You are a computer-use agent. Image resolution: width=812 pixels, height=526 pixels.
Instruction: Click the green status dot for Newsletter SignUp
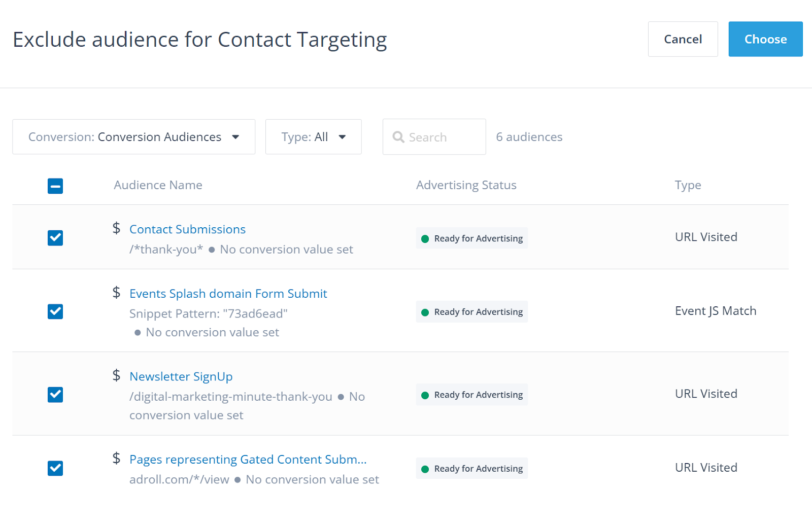pos(425,395)
